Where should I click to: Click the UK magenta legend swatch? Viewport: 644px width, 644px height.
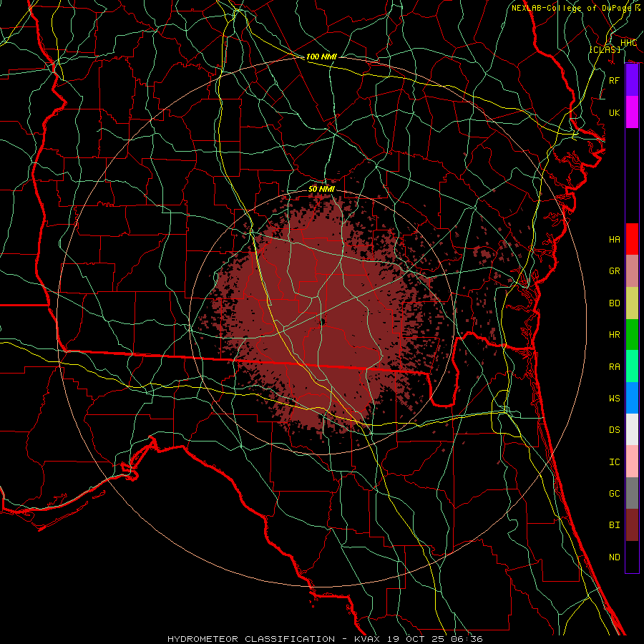click(x=632, y=112)
